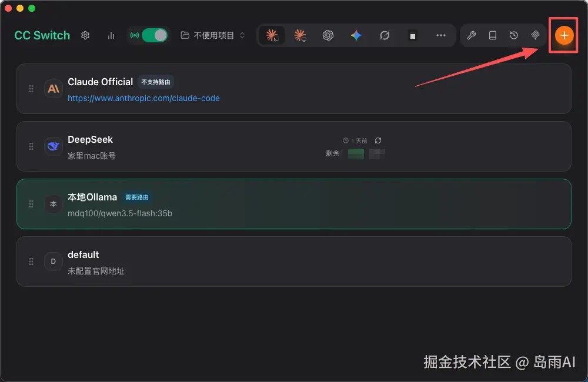This screenshot has height=382, width=588.
Task: Open the book prompts icon
Action: [x=493, y=35]
